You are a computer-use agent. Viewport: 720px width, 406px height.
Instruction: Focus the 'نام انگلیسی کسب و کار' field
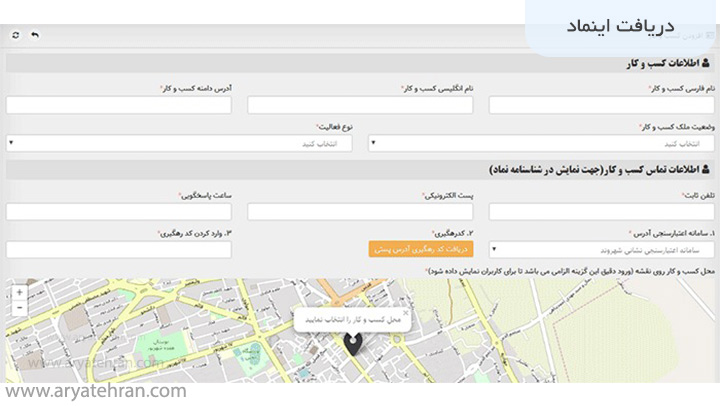tap(360, 105)
